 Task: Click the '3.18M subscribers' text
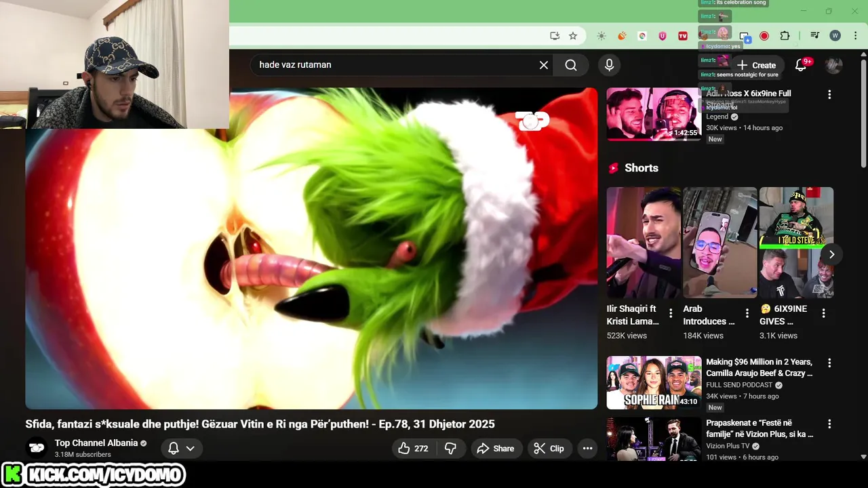point(83,455)
